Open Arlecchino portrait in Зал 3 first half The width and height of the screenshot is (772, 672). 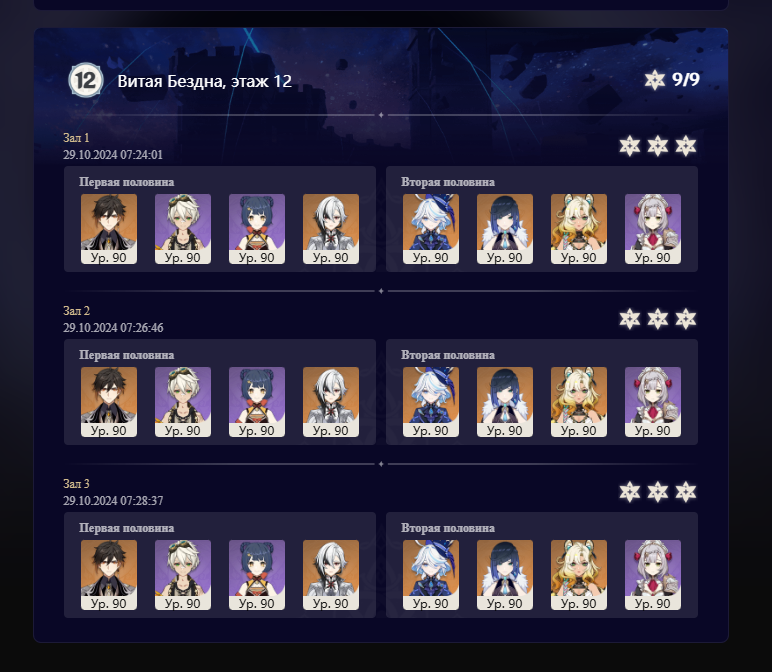(x=331, y=575)
